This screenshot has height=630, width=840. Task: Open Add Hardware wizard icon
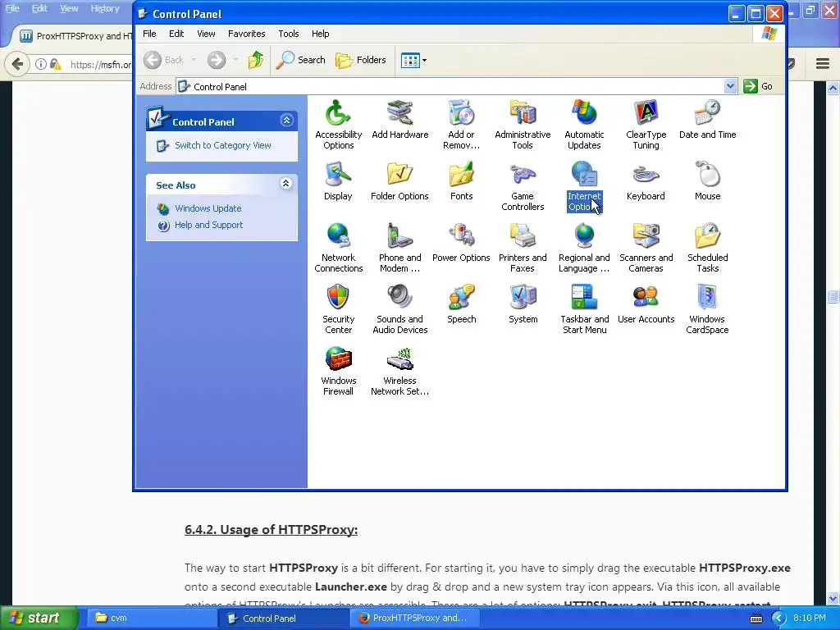pyautogui.click(x=399, y=119)
